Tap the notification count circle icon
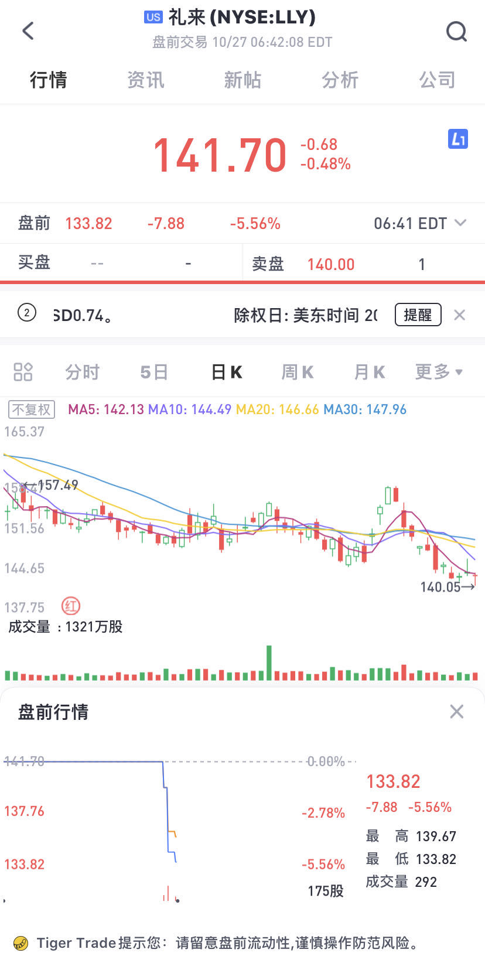Viewport: 485px width, 980px height. pos(26,313)
